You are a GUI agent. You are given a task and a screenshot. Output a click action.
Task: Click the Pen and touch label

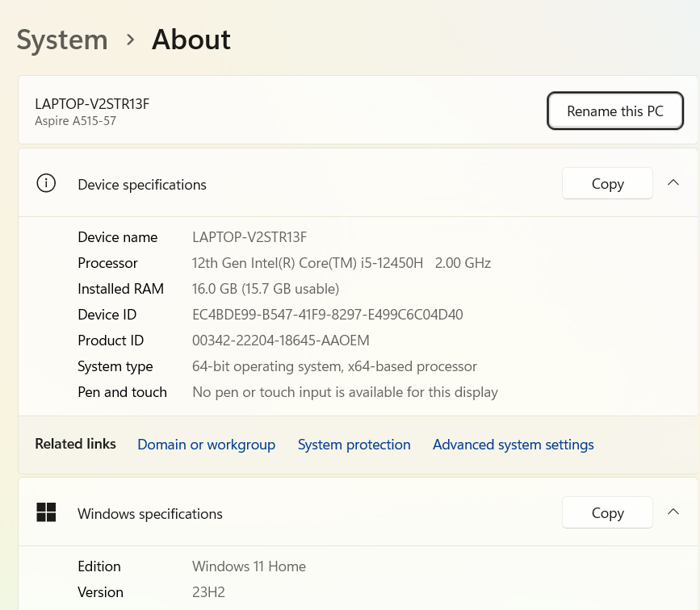tap(123, 392)
